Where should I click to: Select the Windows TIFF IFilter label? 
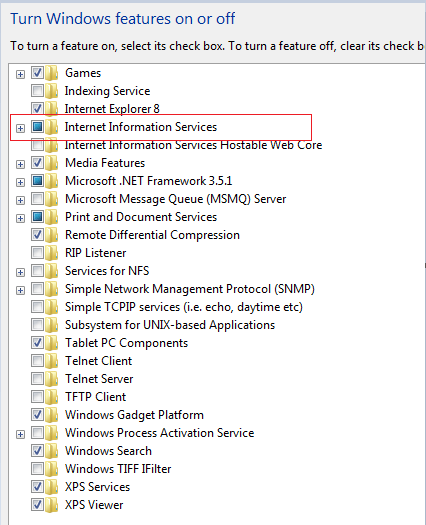coord(118,469)
